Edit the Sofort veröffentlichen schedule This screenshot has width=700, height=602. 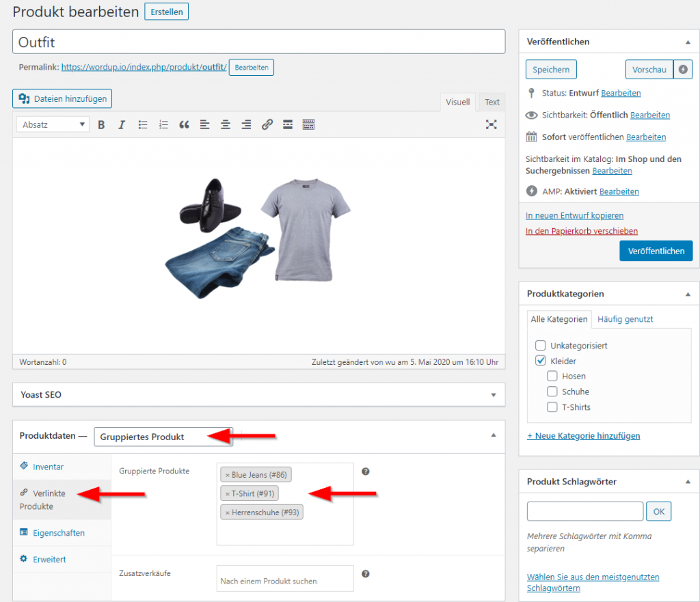(x=646, y=137)
